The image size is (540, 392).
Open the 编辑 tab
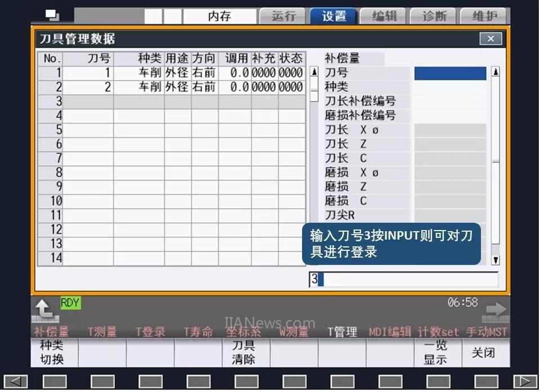point(384,16)
